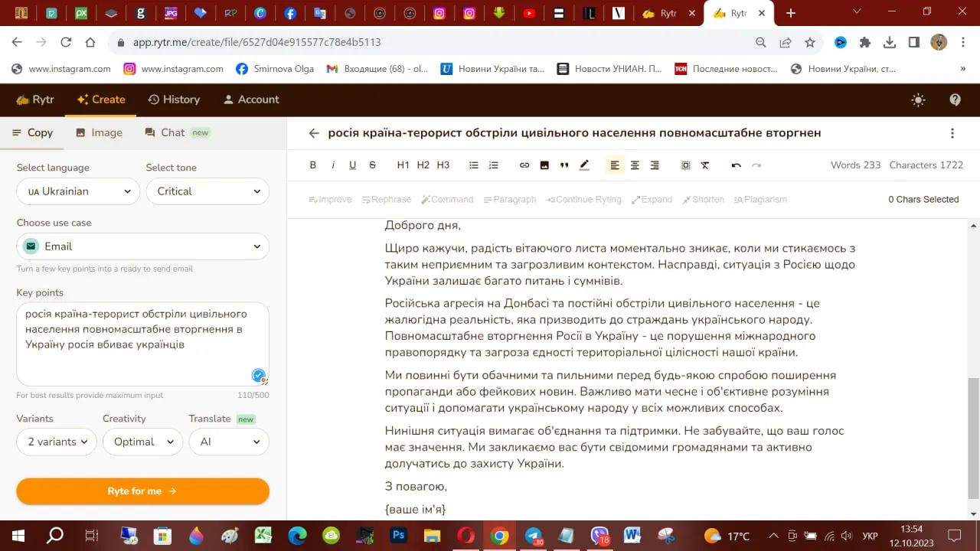Insert a hyperlink
Screen dimensions: 980x551
pyautogui.click(x=525, y=165)
